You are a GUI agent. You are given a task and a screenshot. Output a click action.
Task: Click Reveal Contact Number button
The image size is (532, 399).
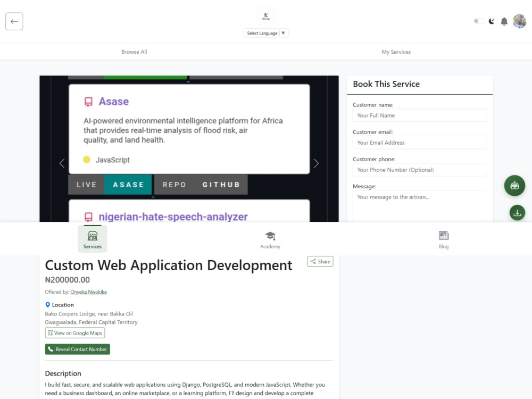pyautogui.click(x=77, y=349)
